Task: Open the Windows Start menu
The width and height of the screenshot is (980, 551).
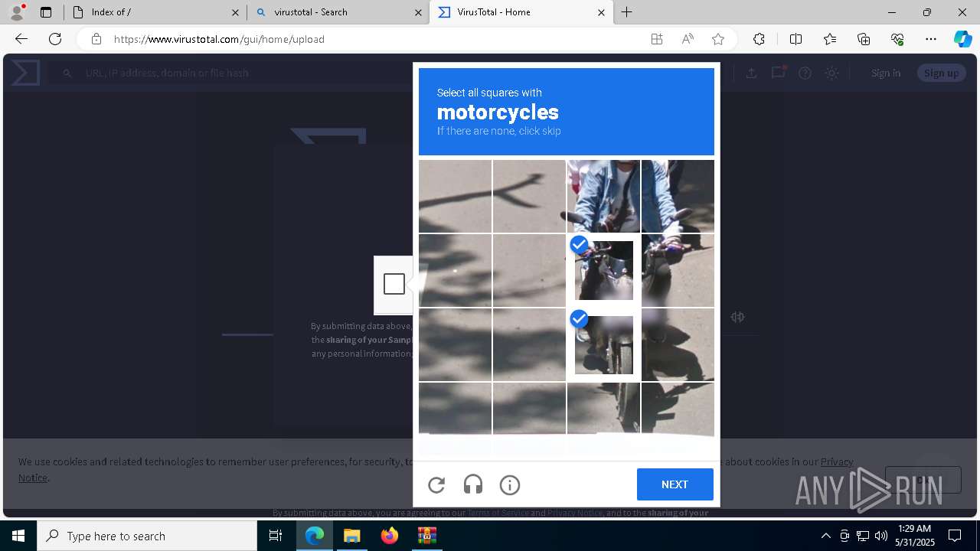Action: pyautogui.click(x=18, y=536)
